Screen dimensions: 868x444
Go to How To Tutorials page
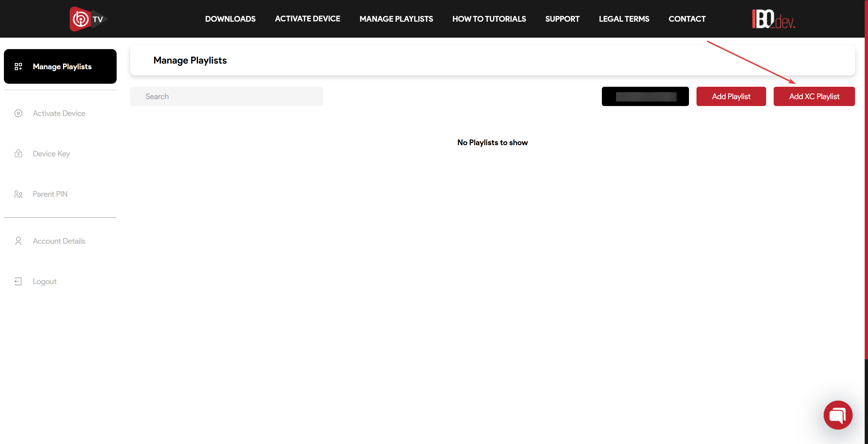click(x=489, y=19)
